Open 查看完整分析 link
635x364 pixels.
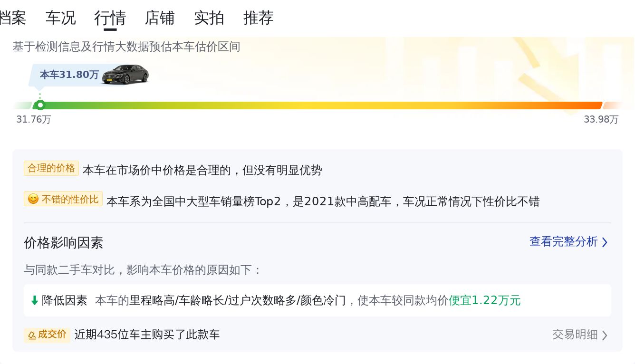[563, 242]
